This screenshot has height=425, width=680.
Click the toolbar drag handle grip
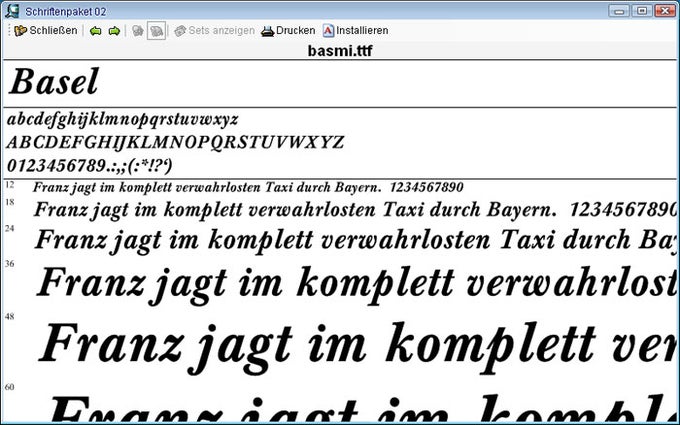tap(9, 30)
